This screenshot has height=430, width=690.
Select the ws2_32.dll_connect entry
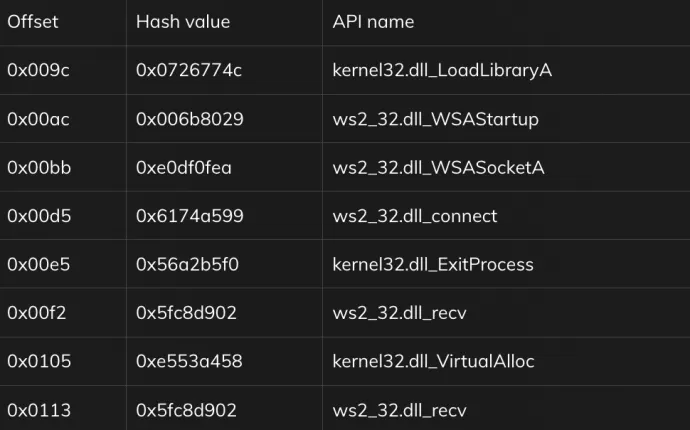[x=415, y=216]
